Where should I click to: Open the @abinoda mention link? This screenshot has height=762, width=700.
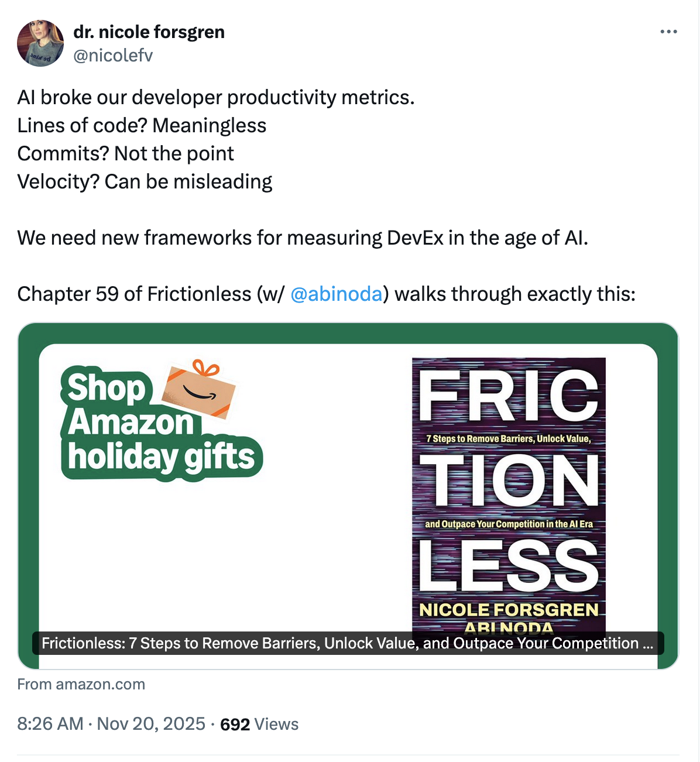(336, 294)
